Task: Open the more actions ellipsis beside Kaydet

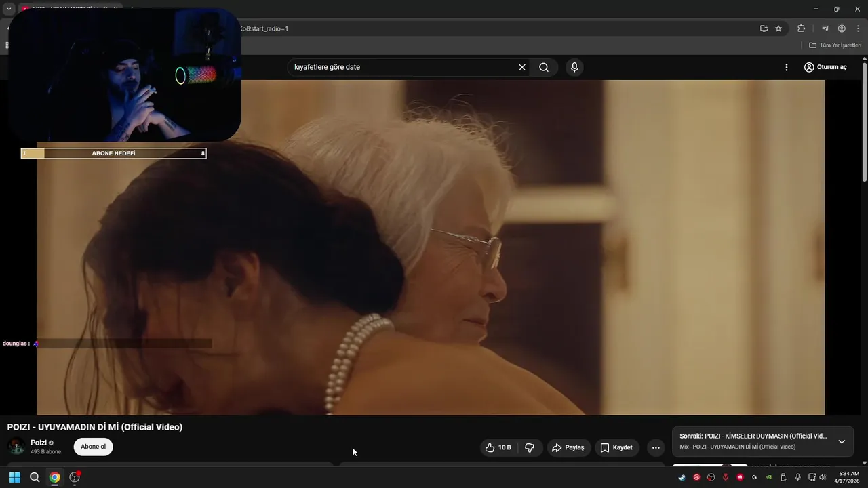Action: click(x=656, y=447)
